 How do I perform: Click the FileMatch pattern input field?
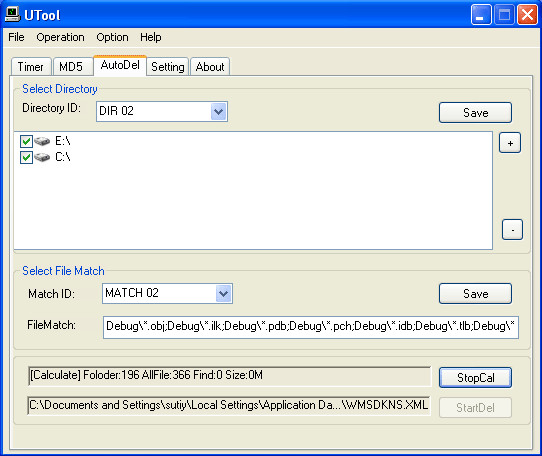point(311,327)
